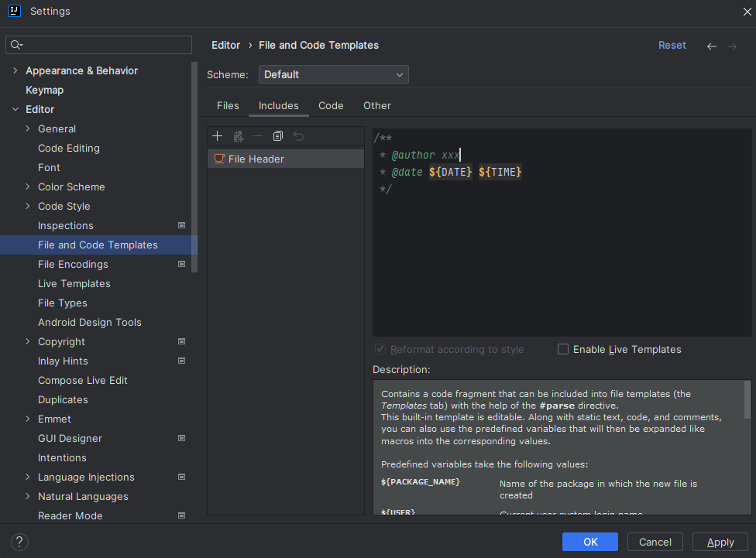This screenshot has height=558, width=756.
Task: Open File Types settings
Action: click(63, 303)
